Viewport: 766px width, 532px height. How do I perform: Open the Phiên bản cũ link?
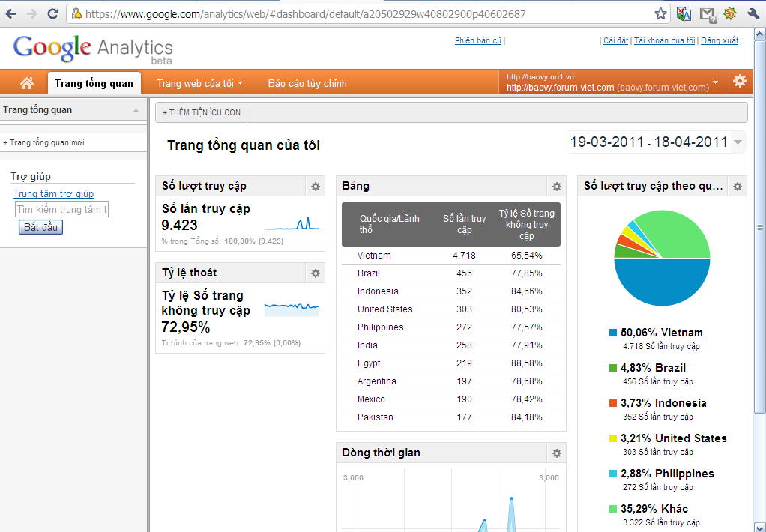coord(477,40)
